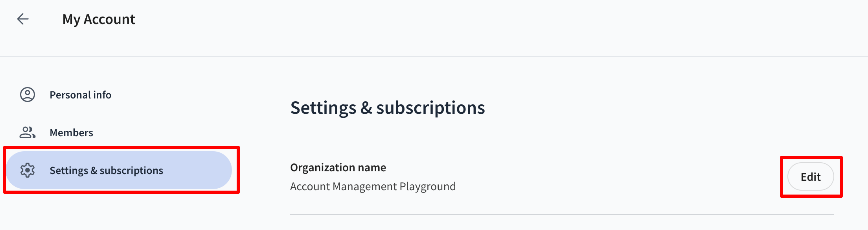Click the Personal info text label
Screen dimensions: 868x230
[81, 95]
